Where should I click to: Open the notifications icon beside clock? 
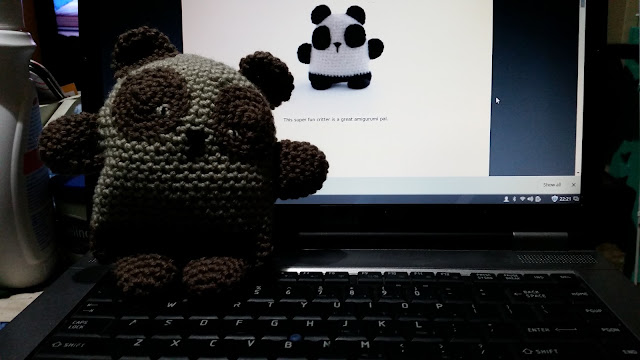576,199
